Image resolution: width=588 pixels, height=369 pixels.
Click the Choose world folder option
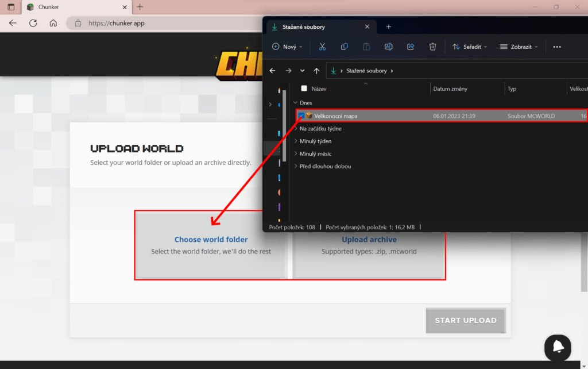(211, 245)
